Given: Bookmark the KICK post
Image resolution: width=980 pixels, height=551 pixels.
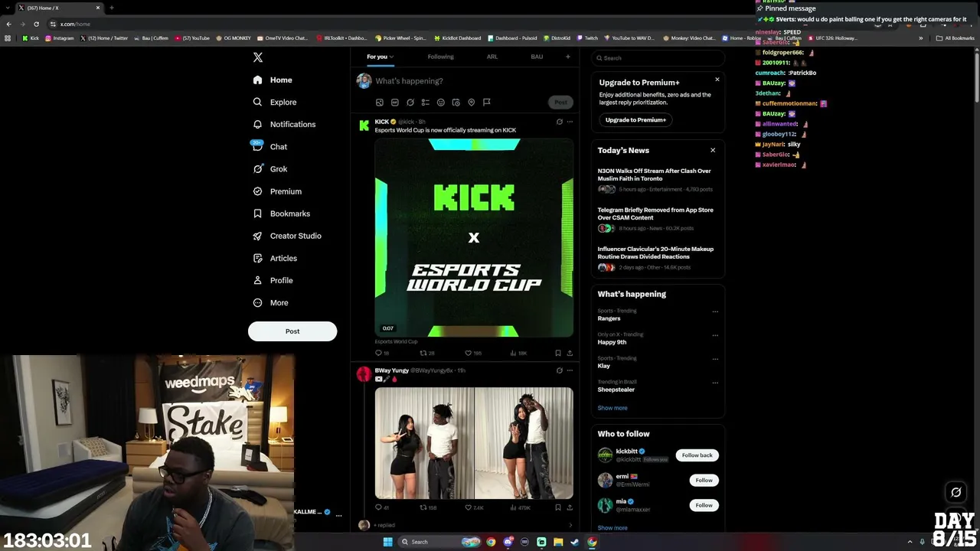Looking at the screenshot, I should coord(558,353).
